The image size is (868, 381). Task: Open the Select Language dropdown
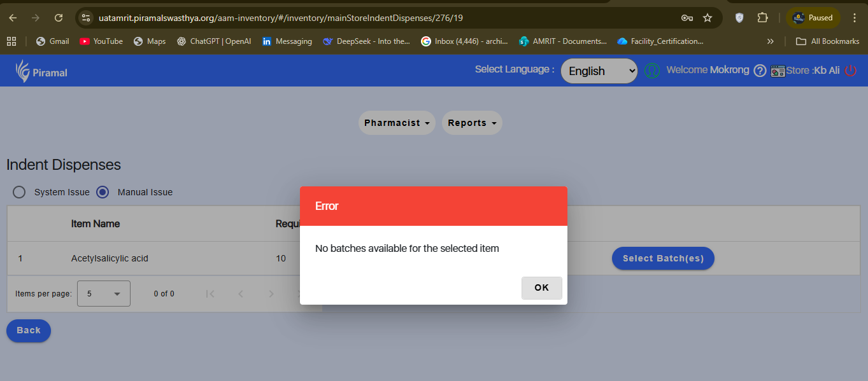point(599,71)
